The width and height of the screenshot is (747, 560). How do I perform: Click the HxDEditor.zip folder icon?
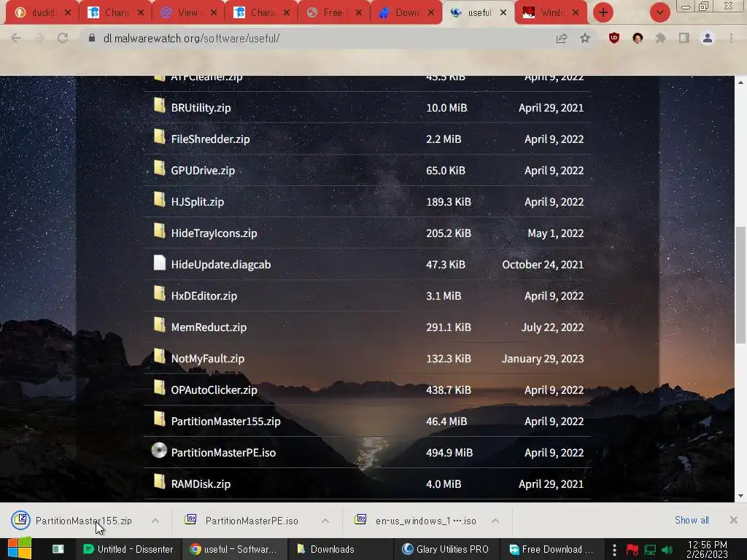tap(159, 294)
